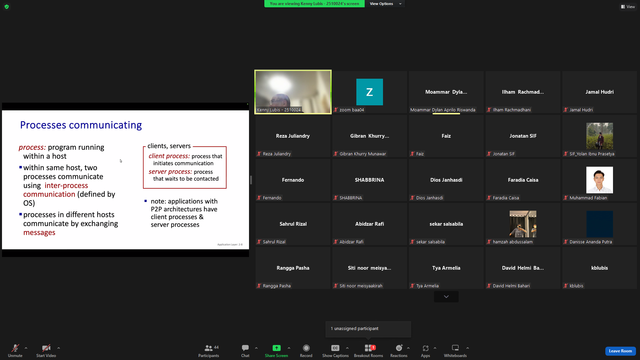Click the Leave Room button
The image size is (640, 360).
coord(620,351)
